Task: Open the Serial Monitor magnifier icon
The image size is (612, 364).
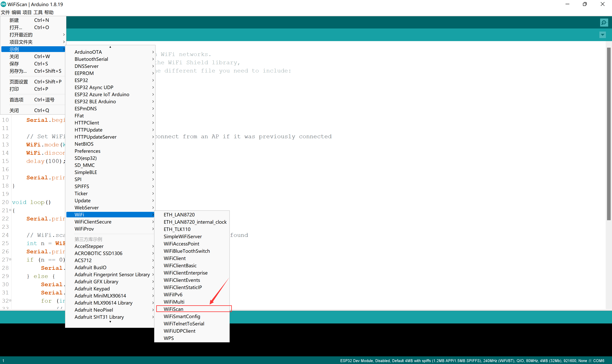Action: point(604,23)
